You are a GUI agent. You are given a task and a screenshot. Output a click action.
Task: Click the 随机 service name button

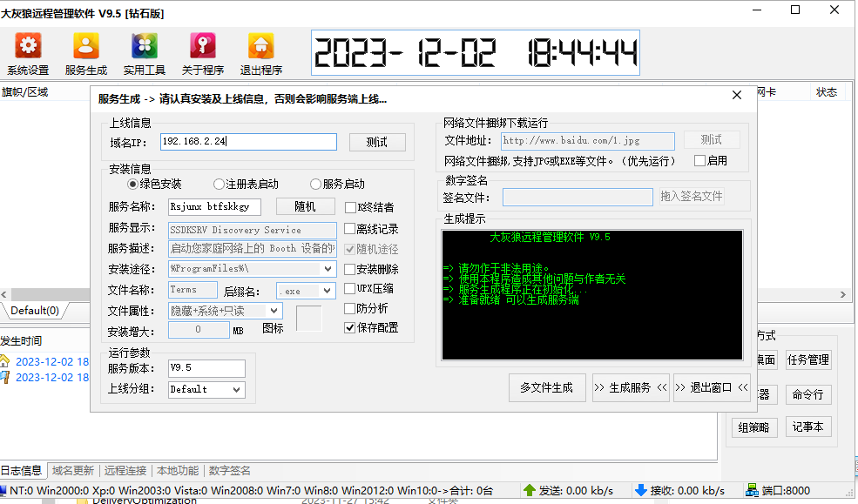(306, 206)
